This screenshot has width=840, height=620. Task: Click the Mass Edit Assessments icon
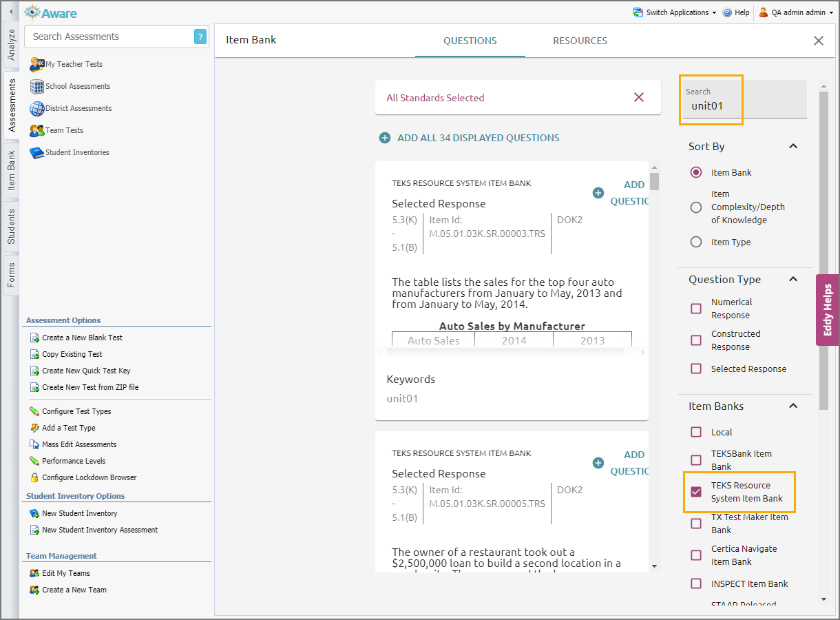coord(34,444)
